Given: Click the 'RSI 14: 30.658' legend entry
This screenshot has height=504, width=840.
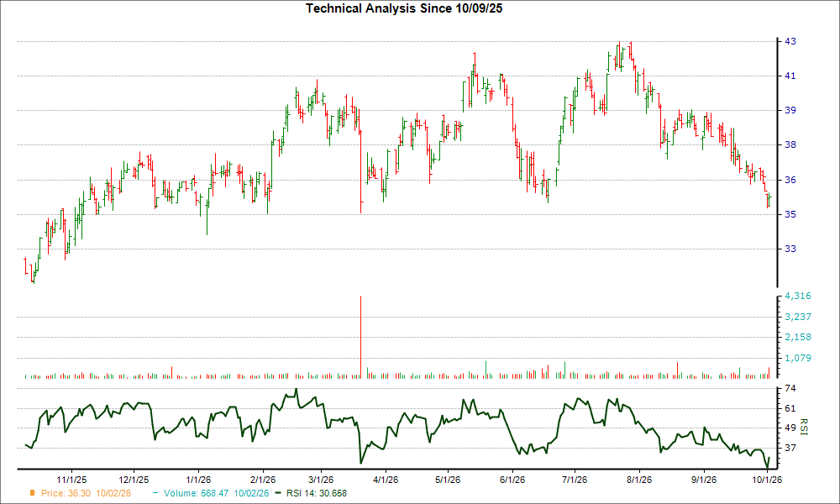Looking at the screenshot, I should [x=317, y=493].
